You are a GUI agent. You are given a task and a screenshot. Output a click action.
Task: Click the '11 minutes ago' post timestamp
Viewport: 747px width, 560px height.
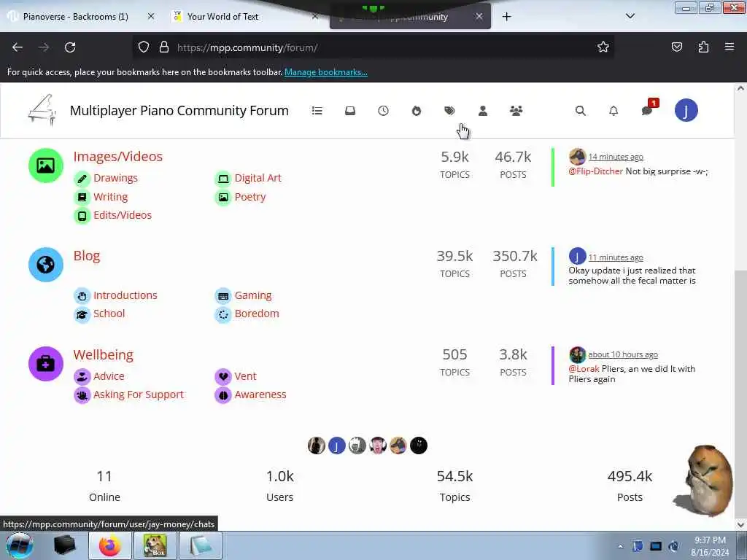click(616, 257)
